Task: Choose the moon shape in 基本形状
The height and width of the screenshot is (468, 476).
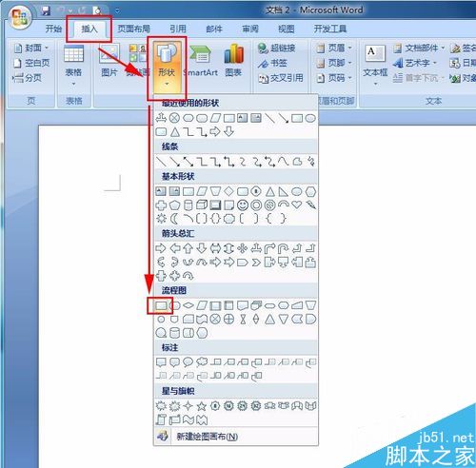Action: coord(174,218)
